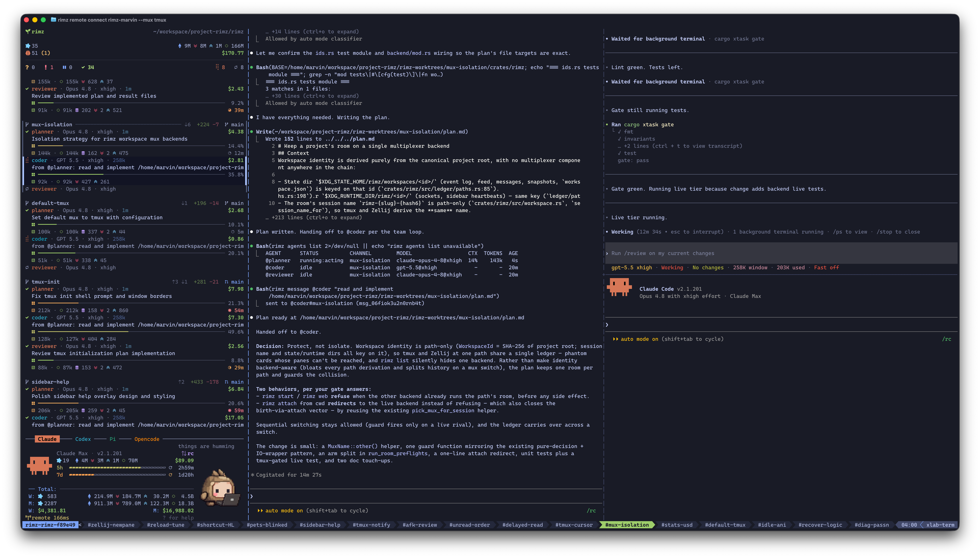Click the branch icon beside default-tmux
The width and height of the screenshot is (980, 558).
[x=27, y=203]
